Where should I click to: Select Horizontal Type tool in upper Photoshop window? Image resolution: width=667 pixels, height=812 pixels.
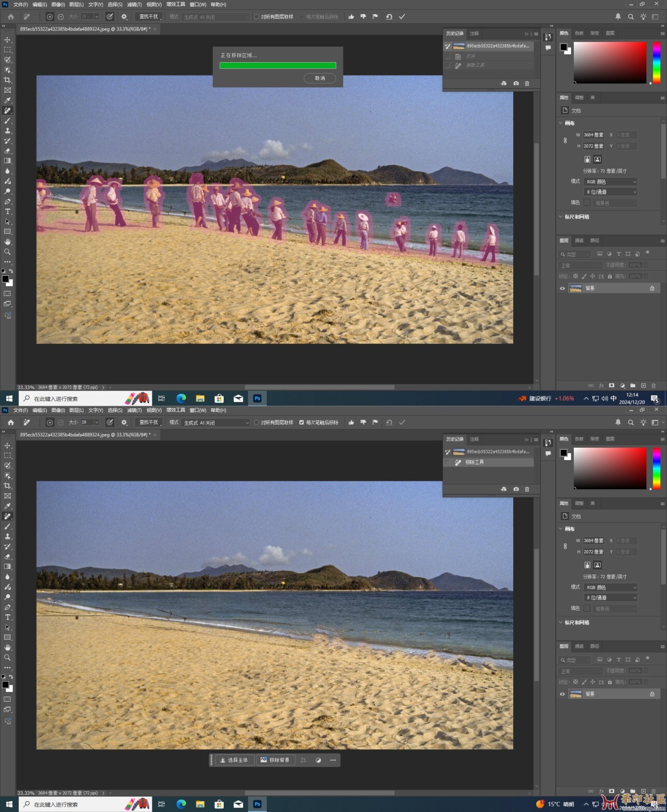[7, 212]
